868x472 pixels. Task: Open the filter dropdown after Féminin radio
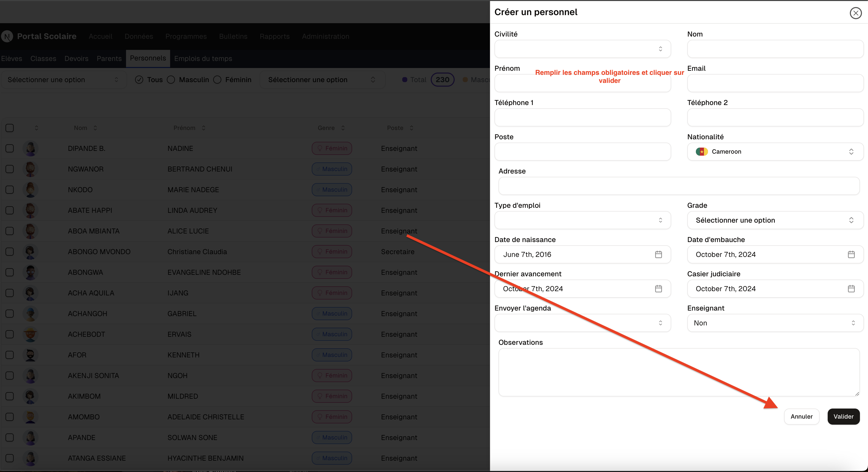point(322,80)
